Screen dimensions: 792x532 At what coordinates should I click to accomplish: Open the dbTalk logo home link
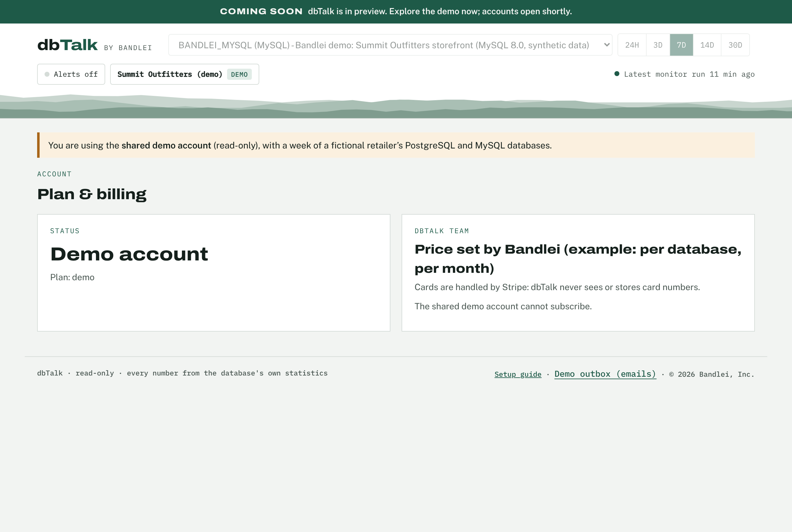[x=67, y=45]
